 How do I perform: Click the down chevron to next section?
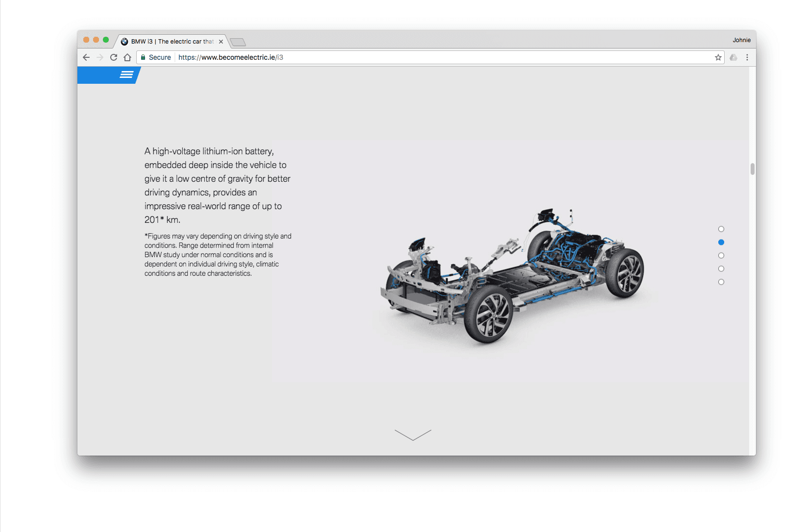coord(413,435)
